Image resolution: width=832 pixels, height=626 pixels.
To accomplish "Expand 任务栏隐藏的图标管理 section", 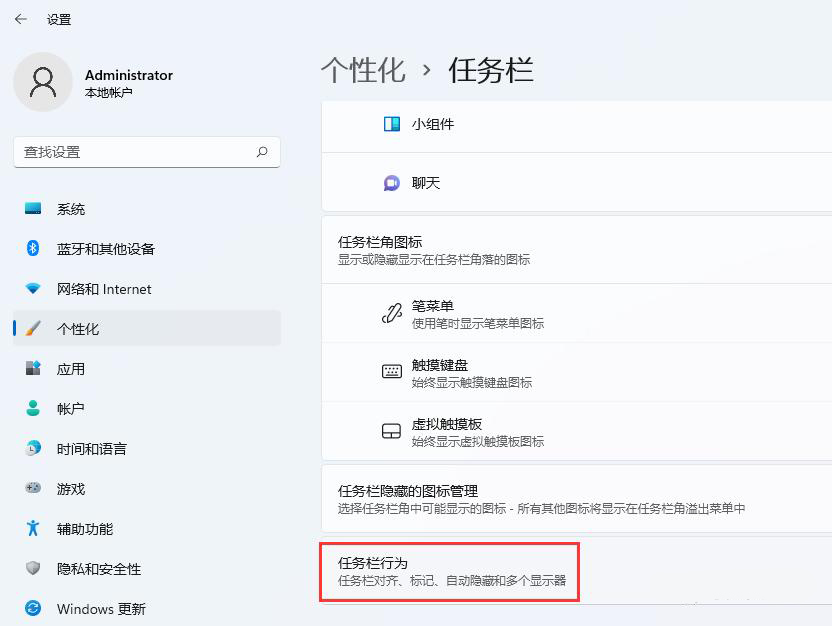I will pos(577,499).
